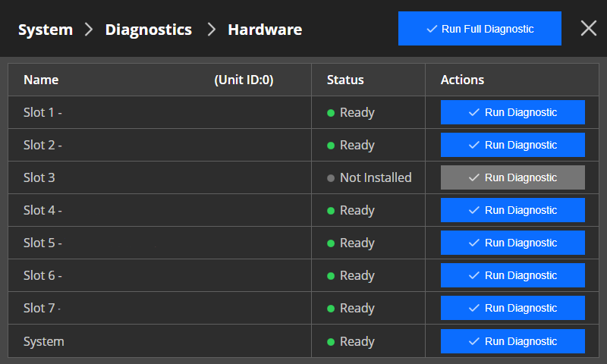Close the Hardware diagnostics dialog
Viewport: 607px width, 364px height.
(x=589, y=28)
